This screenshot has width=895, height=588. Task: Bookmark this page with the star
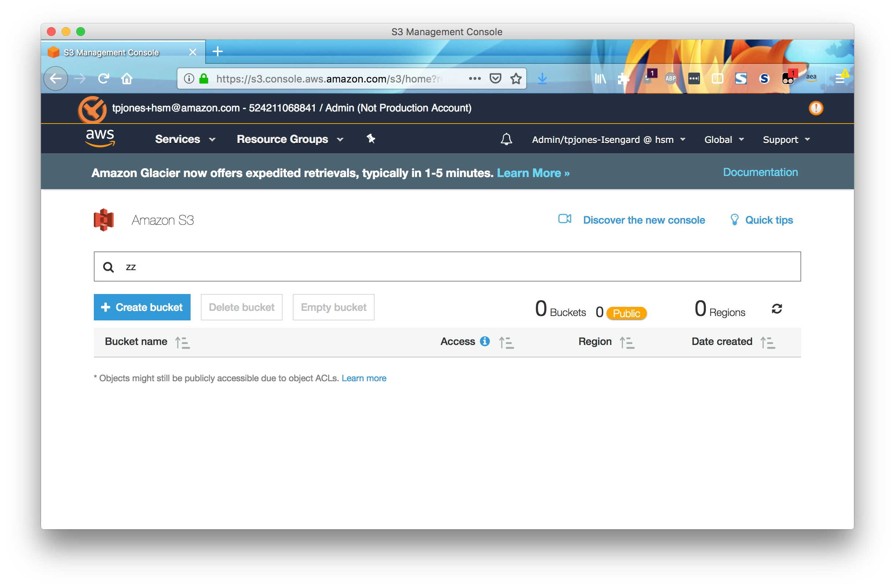click(x=516, y=78)
